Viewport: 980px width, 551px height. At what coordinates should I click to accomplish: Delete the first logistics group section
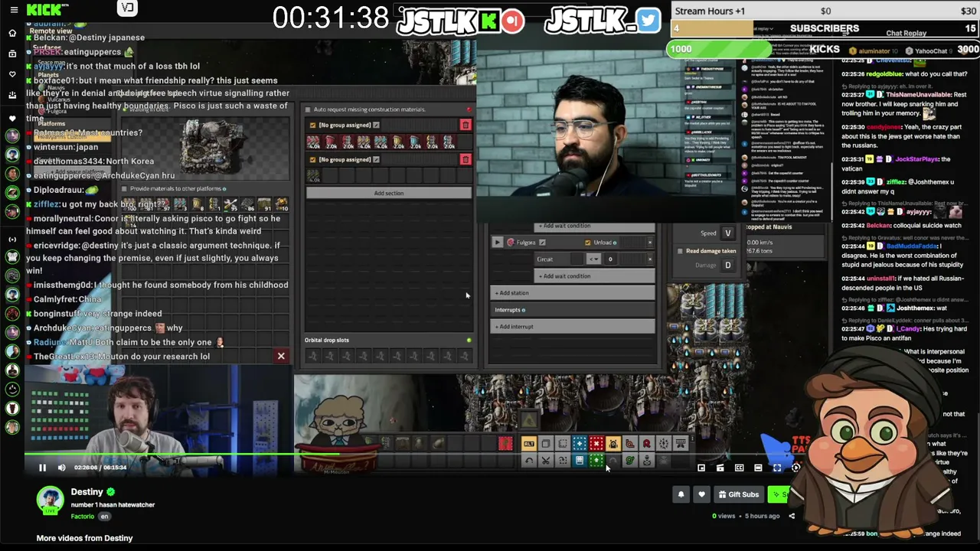click(x=465, y=126)
